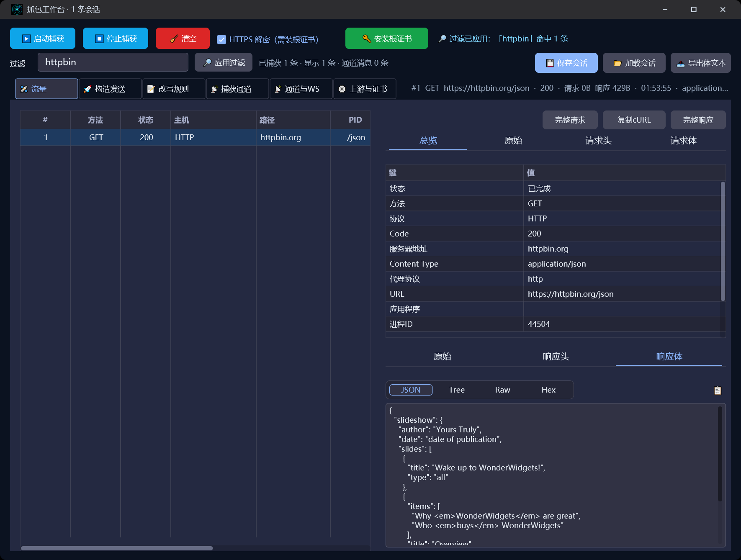
Task: Export body text with the export icon
Action: (x=701, y=63)
